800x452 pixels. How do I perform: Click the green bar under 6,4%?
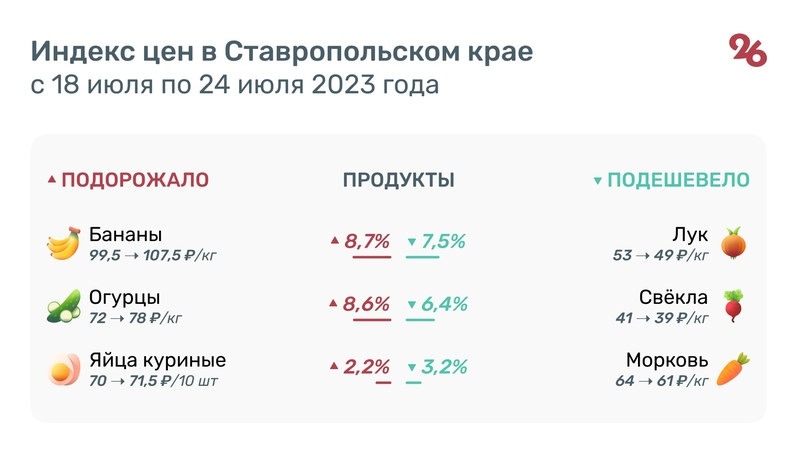pyautogui.click(x=420, y=320)
